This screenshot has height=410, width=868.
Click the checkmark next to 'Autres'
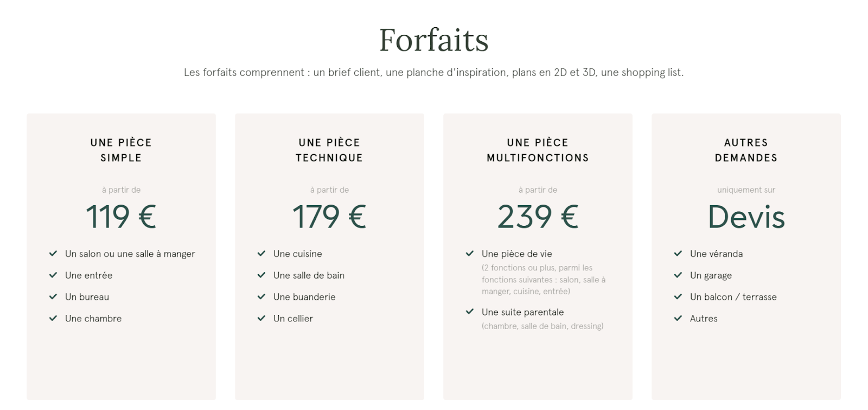(678, 318)
